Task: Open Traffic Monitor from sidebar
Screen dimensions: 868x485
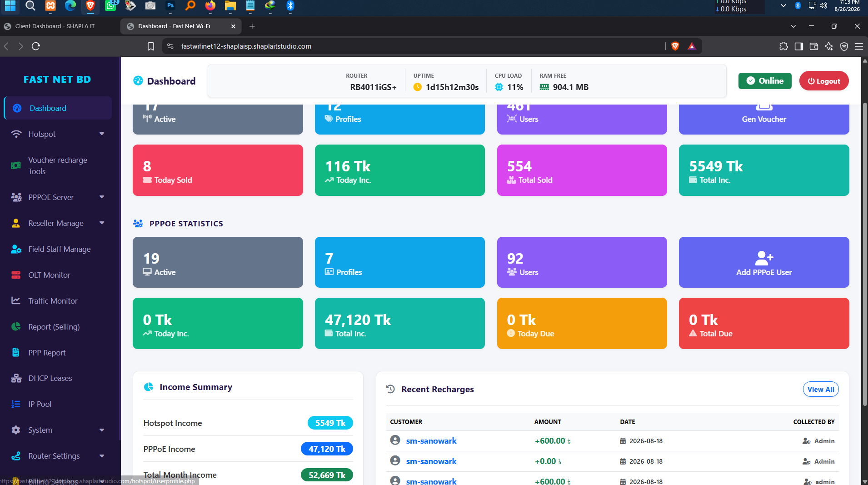Action: coord(58,301)
